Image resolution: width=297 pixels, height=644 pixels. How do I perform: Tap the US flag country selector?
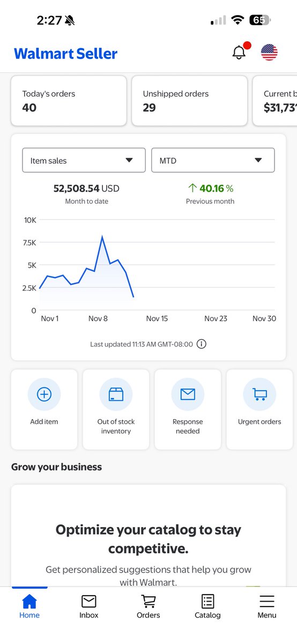coord(269,53)
